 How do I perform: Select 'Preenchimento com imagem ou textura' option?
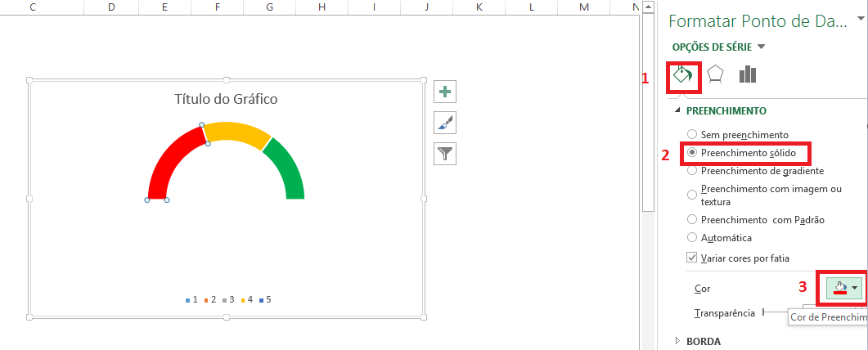tap(693, 195)
